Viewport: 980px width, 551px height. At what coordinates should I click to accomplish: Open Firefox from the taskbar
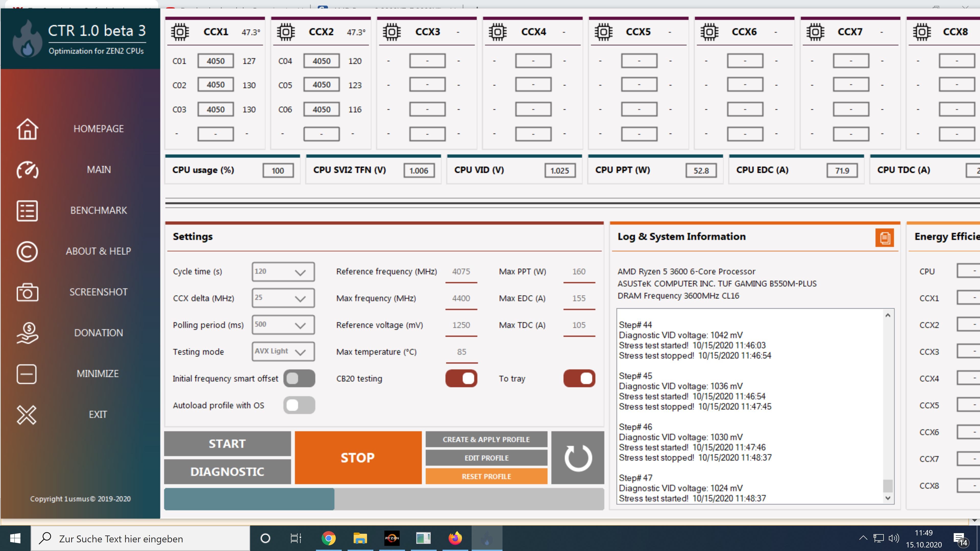455,538
